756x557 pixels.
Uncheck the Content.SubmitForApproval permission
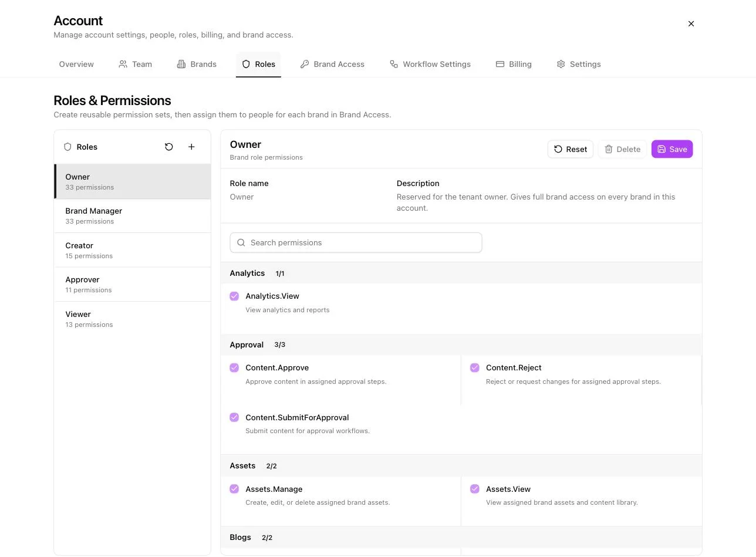(234, 417)
